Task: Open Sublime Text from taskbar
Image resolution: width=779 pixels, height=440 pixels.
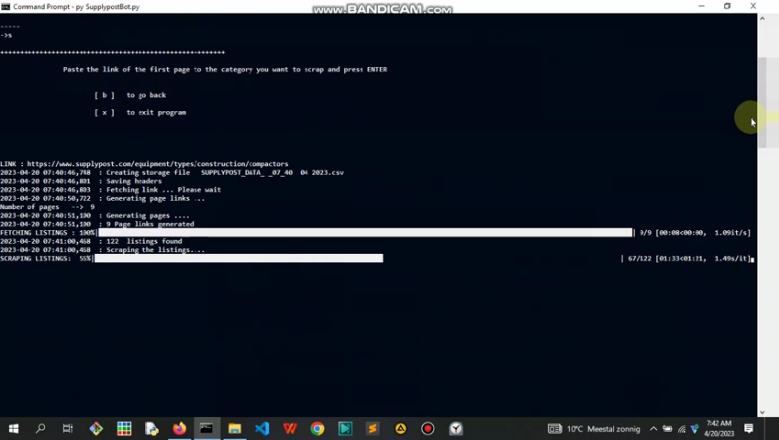Action: [373, 428]
